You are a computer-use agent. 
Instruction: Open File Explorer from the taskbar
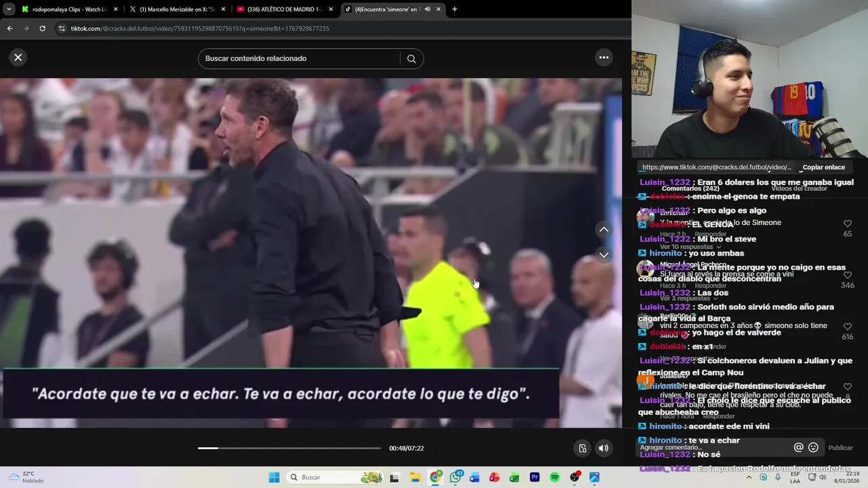pos(415,477)
